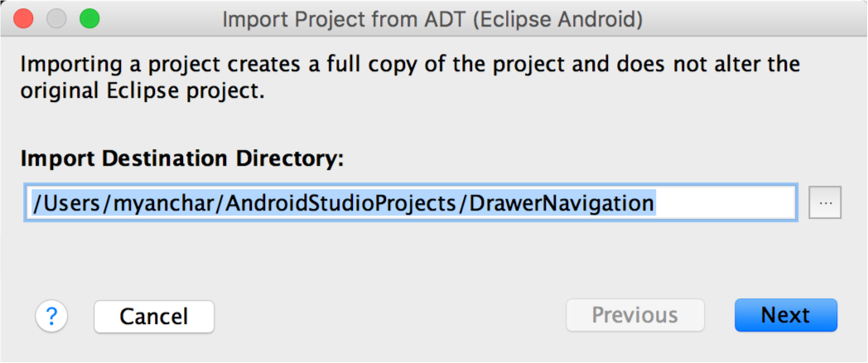Place cursor on DrawerNavigation in the path
The width and height of the screenshot is (868, 363).
pos(562,203)
